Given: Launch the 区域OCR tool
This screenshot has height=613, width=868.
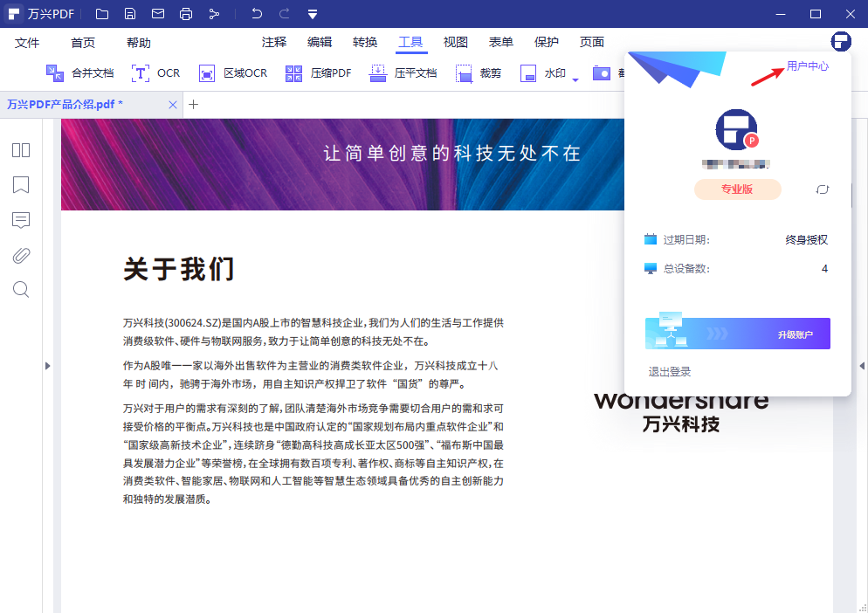Looking at the screenshot, I should [x=233, y=73].
